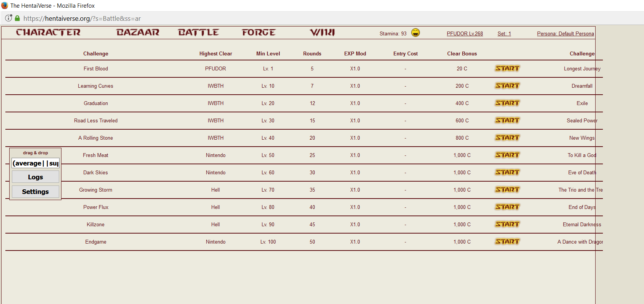Click the PFUDOR highest clear cell
The image size is (644, 304).
(216, 68)
